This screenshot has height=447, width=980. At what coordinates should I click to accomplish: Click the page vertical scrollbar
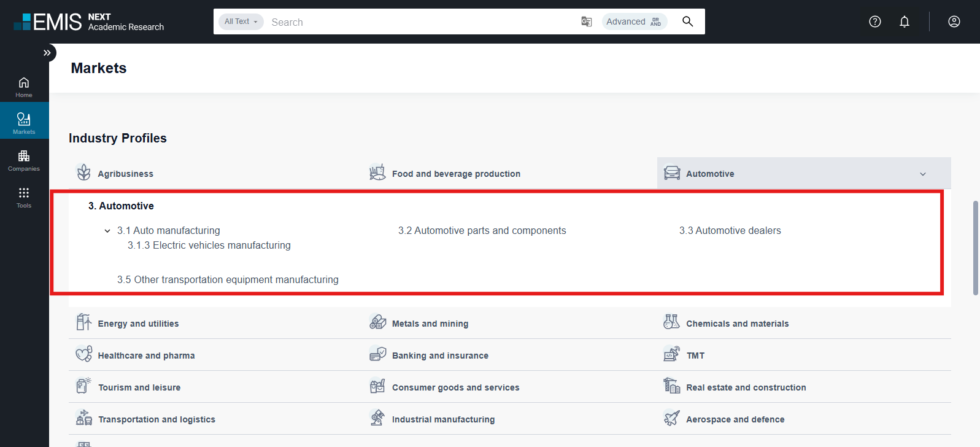[x=975, y=247]
